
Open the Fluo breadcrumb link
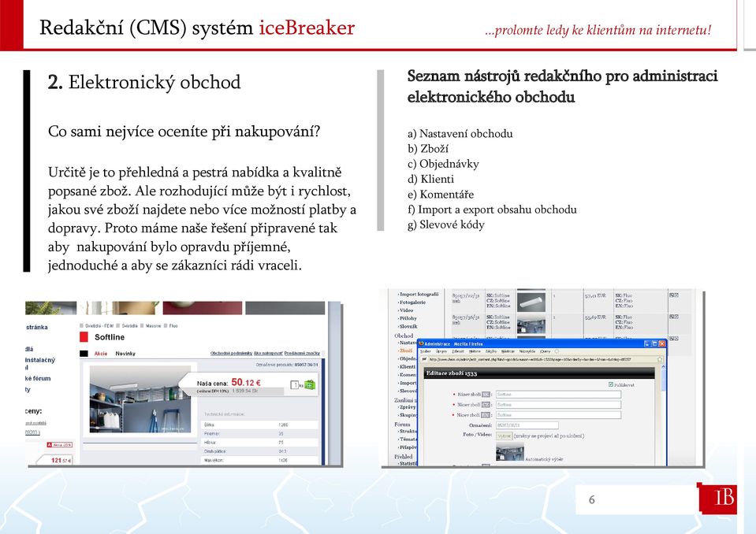coord(173,326)
